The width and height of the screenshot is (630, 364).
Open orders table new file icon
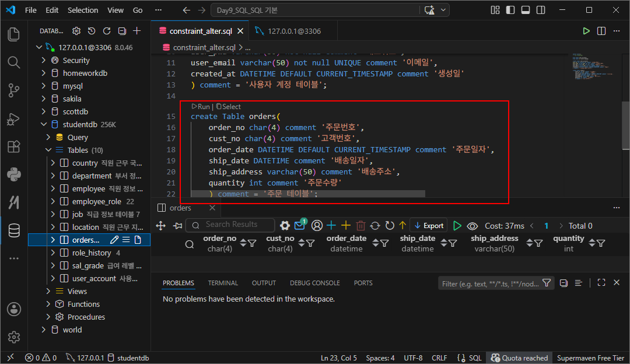[138, 240]
